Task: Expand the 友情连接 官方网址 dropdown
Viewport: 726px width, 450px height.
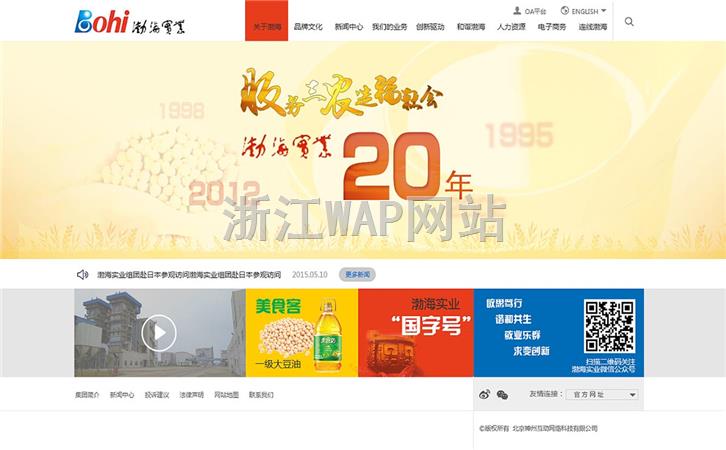Action: (x=602, y=394)
